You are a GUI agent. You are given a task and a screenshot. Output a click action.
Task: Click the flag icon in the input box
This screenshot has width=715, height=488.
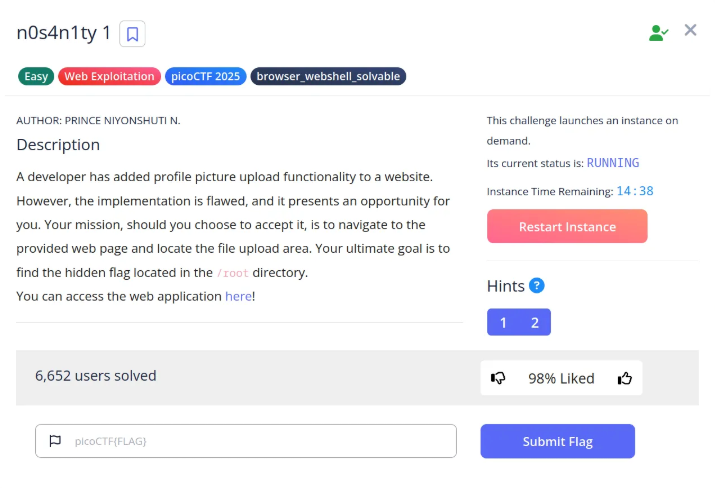pos(55,441)
